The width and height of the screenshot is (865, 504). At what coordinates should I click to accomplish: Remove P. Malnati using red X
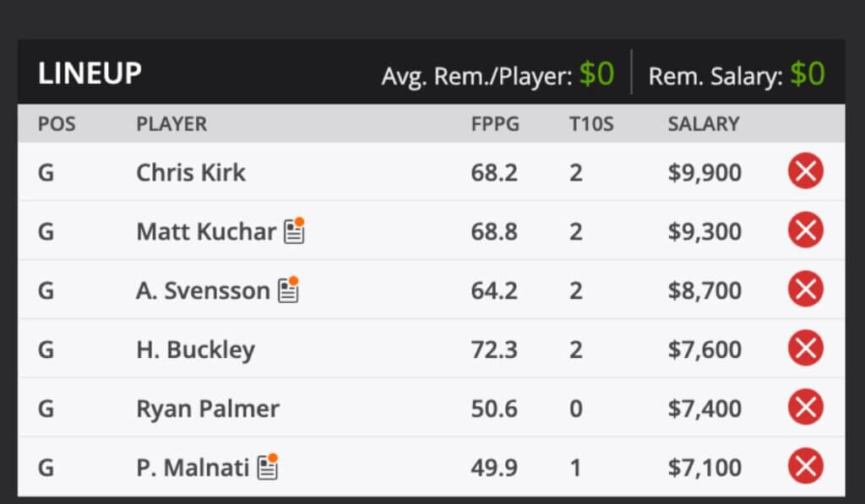pos(805,467)
